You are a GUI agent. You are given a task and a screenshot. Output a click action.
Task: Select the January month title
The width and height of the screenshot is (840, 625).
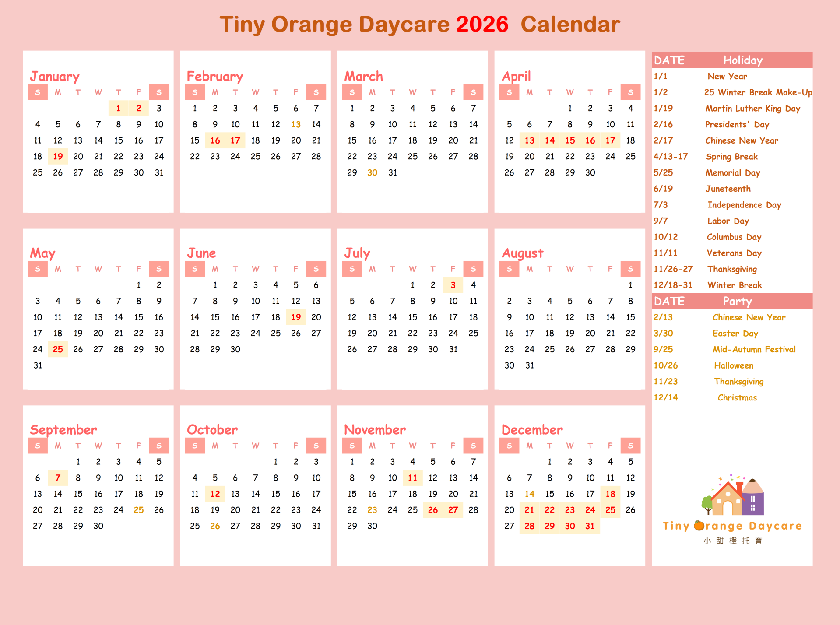click(55, 77)
